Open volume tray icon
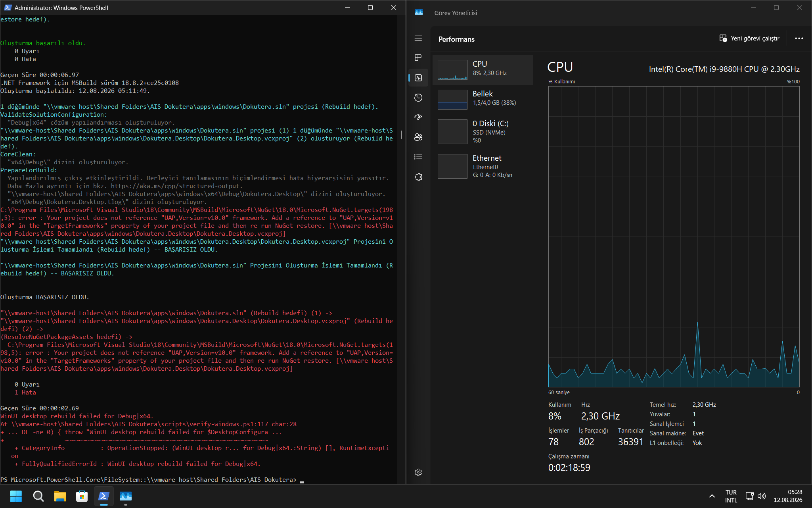Screen dimensions: 812x508 click(x=761, y=496)
